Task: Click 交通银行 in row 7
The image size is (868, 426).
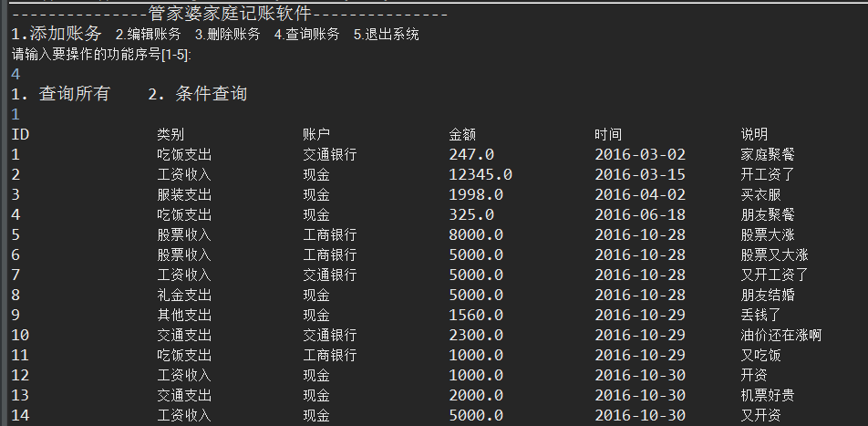Action: pyautogui.click(x=330, y=275)
